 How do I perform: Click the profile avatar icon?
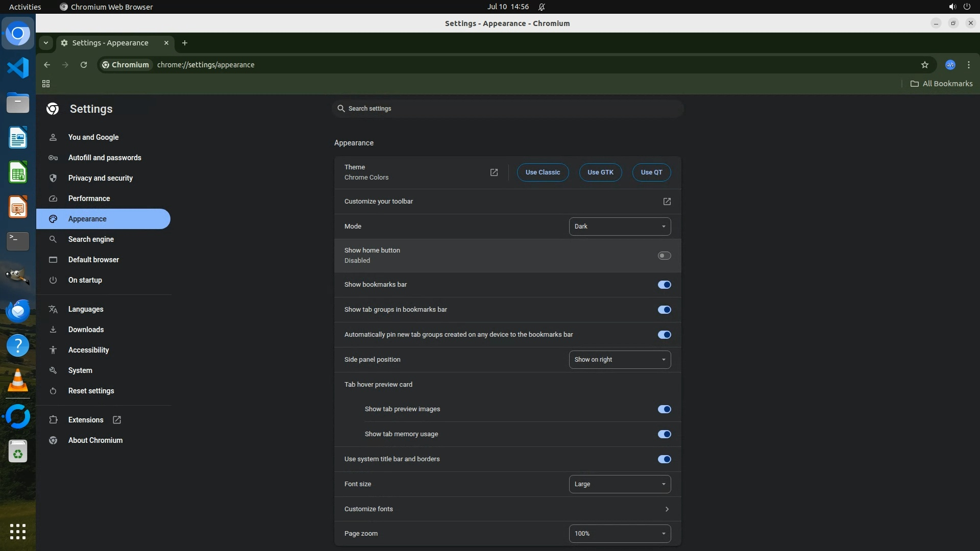[x=950, y=65]
